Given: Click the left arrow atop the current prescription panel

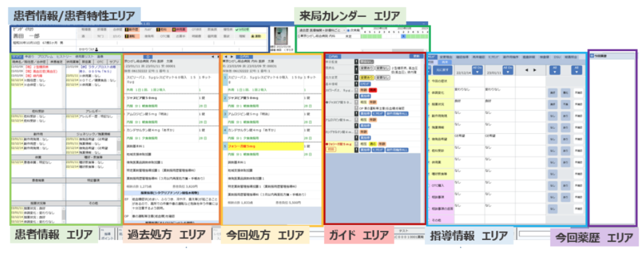Looking at the screenshot, I should [226, 57].
